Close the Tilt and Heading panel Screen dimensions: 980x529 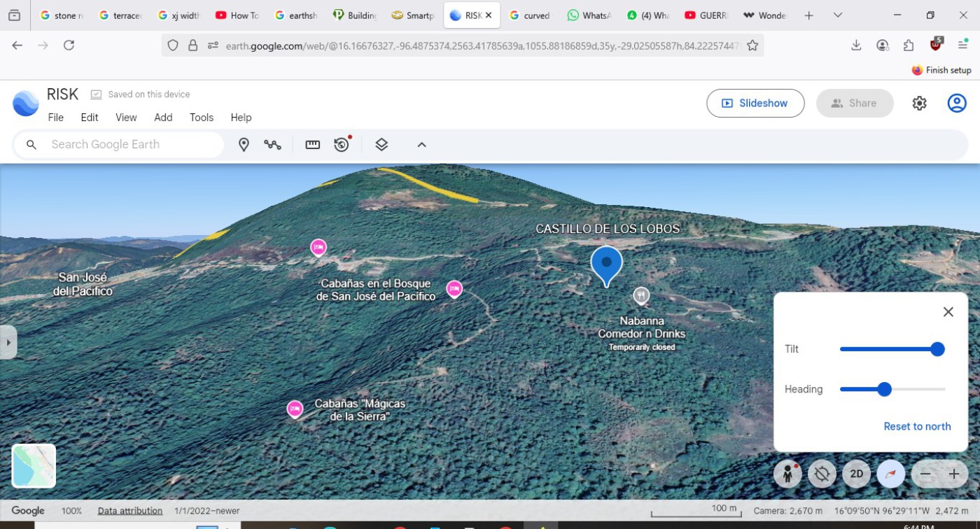(948, 312)
